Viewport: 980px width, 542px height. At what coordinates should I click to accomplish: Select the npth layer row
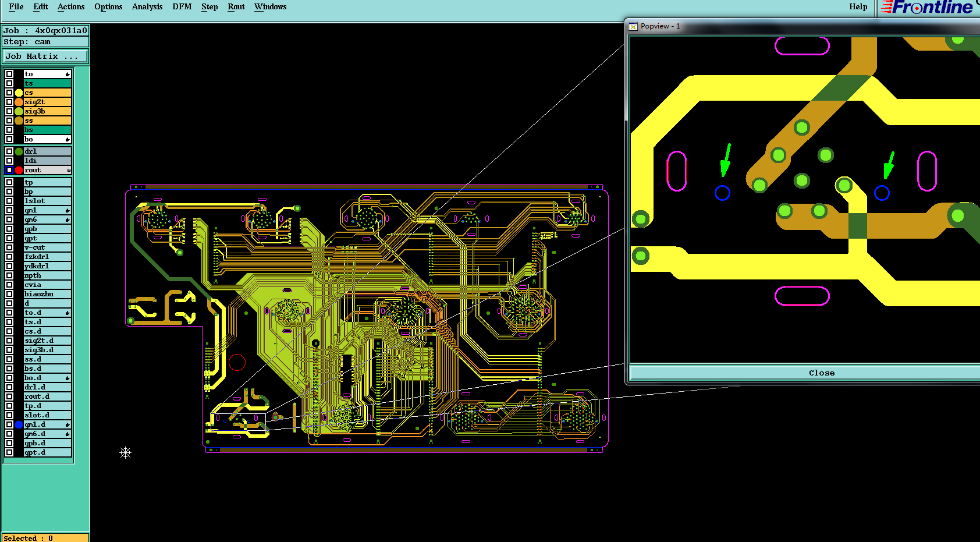(47, 275)
